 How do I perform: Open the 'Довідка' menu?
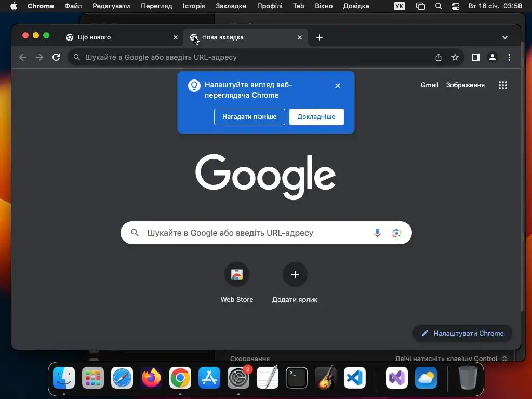[356, 6]
